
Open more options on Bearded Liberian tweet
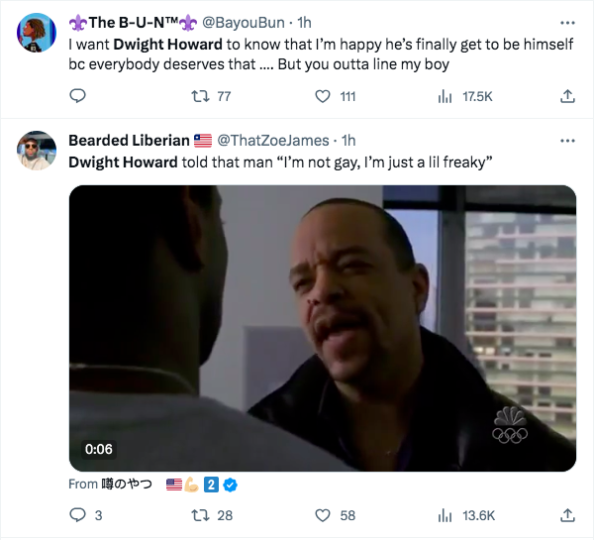[567, 141]
